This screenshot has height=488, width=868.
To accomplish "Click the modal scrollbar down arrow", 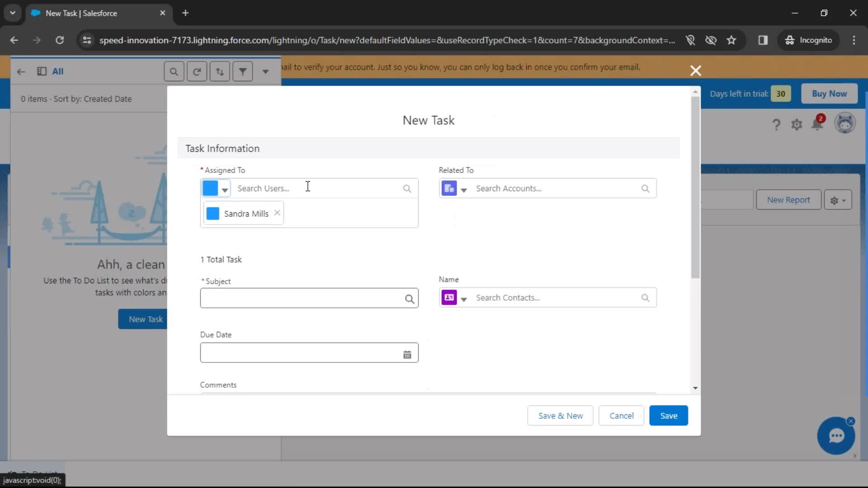I will (695, 388).
